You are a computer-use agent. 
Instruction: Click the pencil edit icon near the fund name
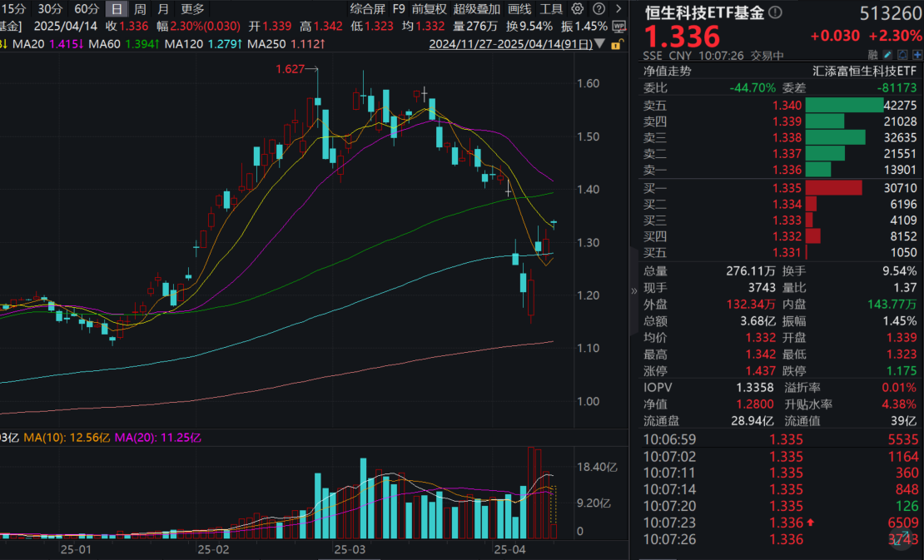pyautogui.click(x=887, y=55)
